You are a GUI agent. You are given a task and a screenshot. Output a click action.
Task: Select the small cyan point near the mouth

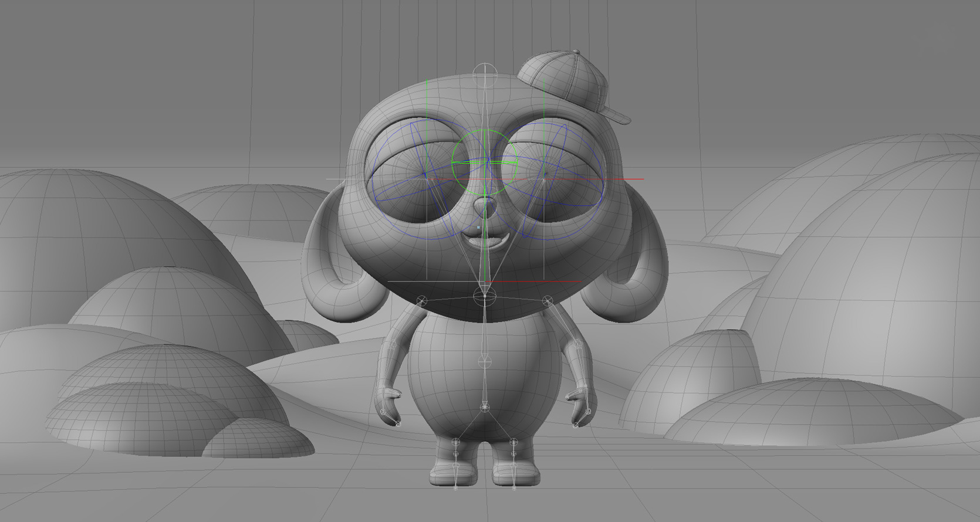click(479, 227)
